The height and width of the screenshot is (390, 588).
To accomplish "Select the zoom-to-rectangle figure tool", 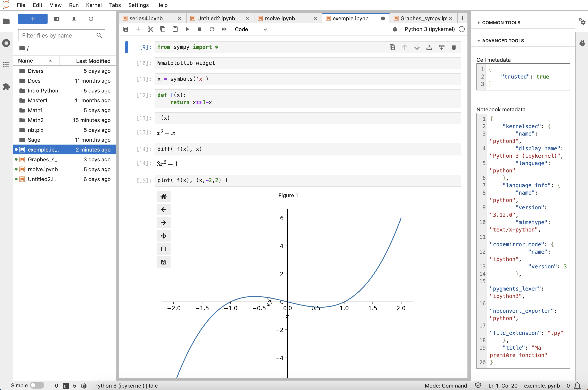I will tap(163, 249).
